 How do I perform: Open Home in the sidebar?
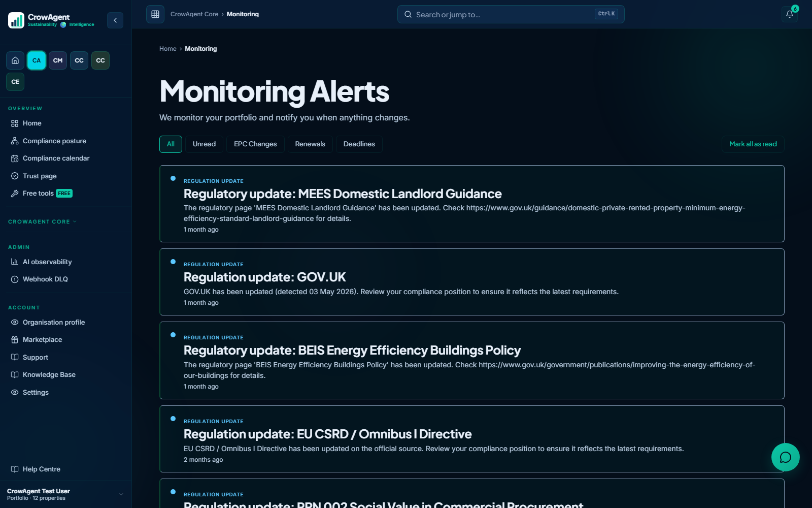pos(66,123)
